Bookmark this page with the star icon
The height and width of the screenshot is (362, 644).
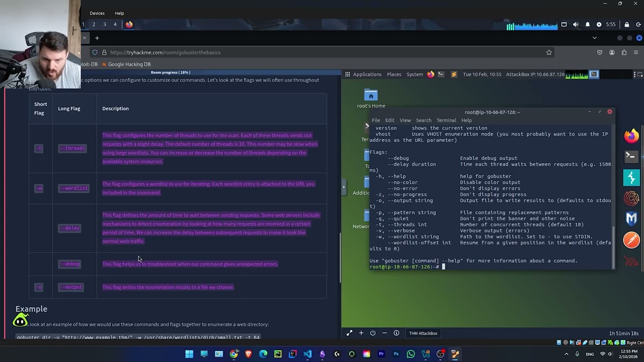coord(549,52)
